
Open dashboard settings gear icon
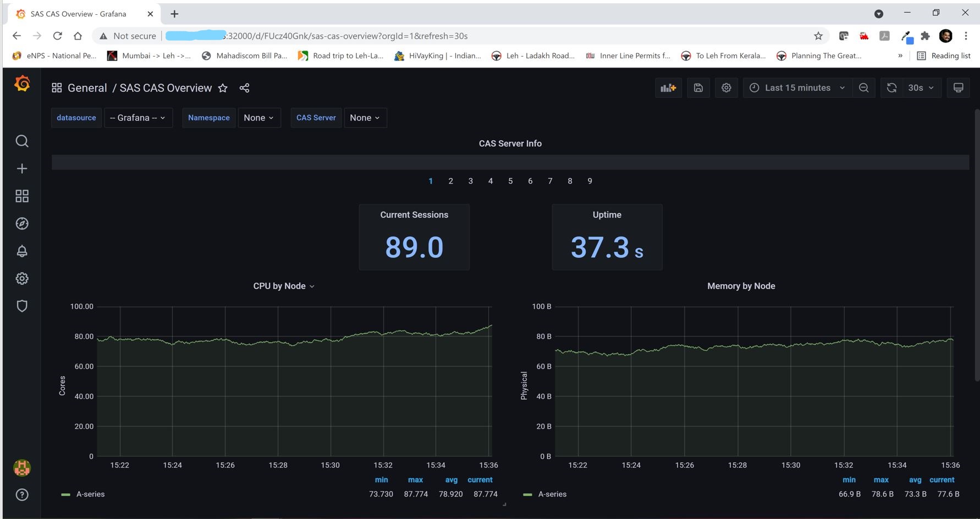coord(726,88)
